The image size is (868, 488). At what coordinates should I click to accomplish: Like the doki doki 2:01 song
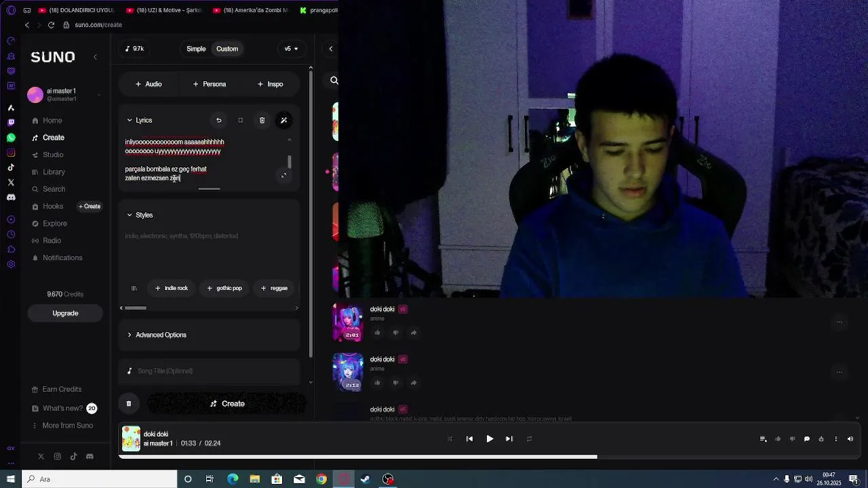pos(378,333)
